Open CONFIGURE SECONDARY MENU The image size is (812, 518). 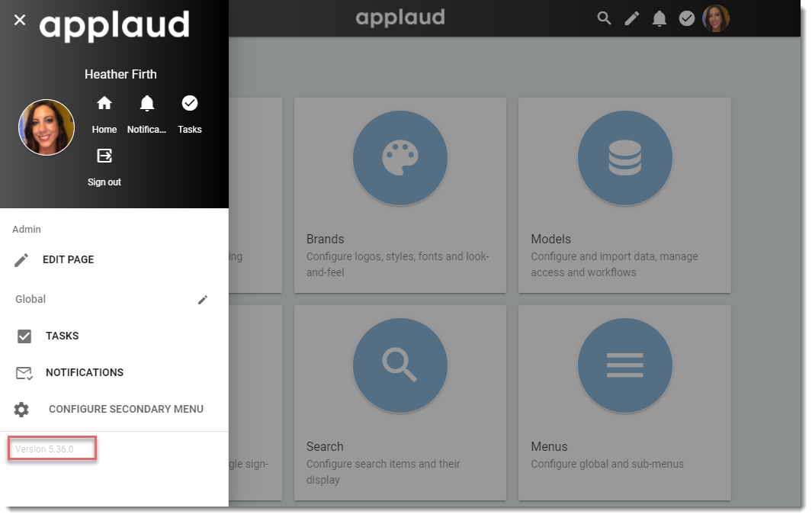pyautogui.click(x=126, y=409)
